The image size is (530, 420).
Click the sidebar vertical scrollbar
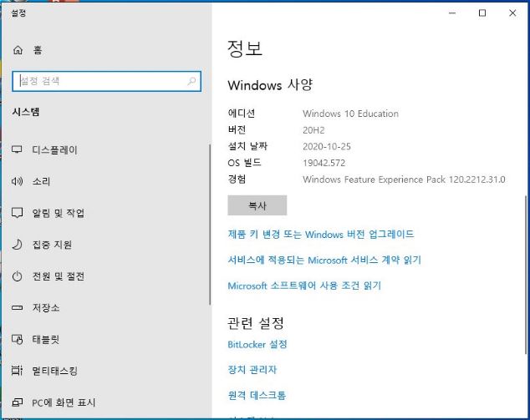coord(210,225)
